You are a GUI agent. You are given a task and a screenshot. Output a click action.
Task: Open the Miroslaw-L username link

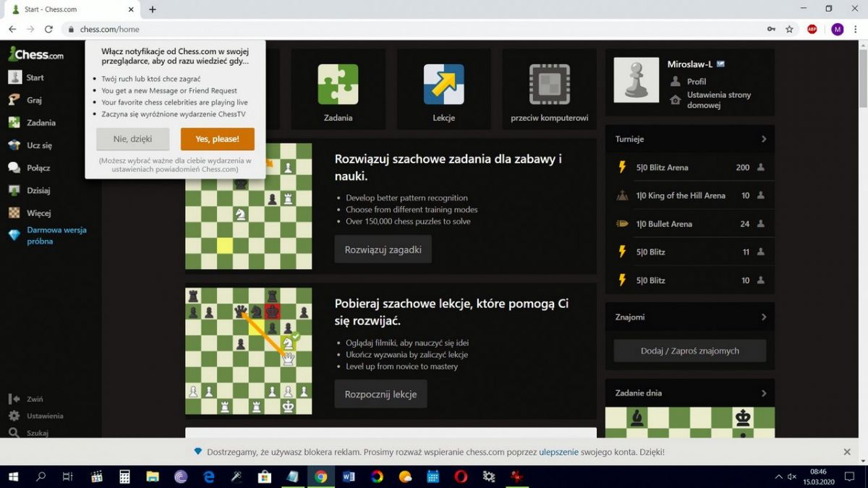pyautogui.click(x=689, y=64)
